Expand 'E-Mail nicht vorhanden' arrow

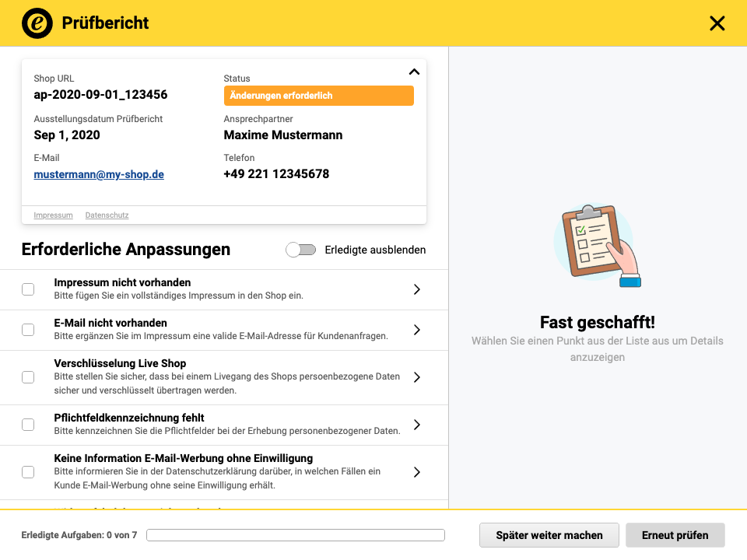pos(417,330)
